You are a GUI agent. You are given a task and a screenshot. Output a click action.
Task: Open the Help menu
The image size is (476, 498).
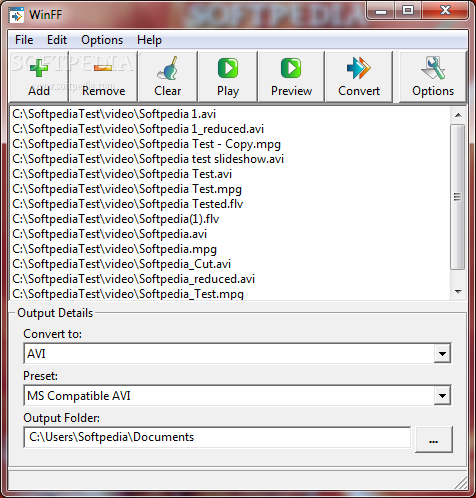[149, 40]
